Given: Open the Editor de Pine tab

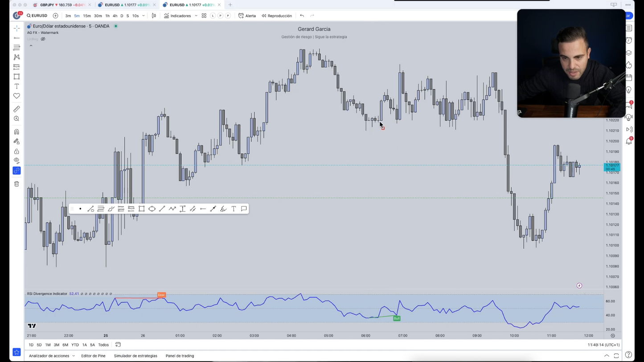Looking at the screenshot, I should pos(93,356).
